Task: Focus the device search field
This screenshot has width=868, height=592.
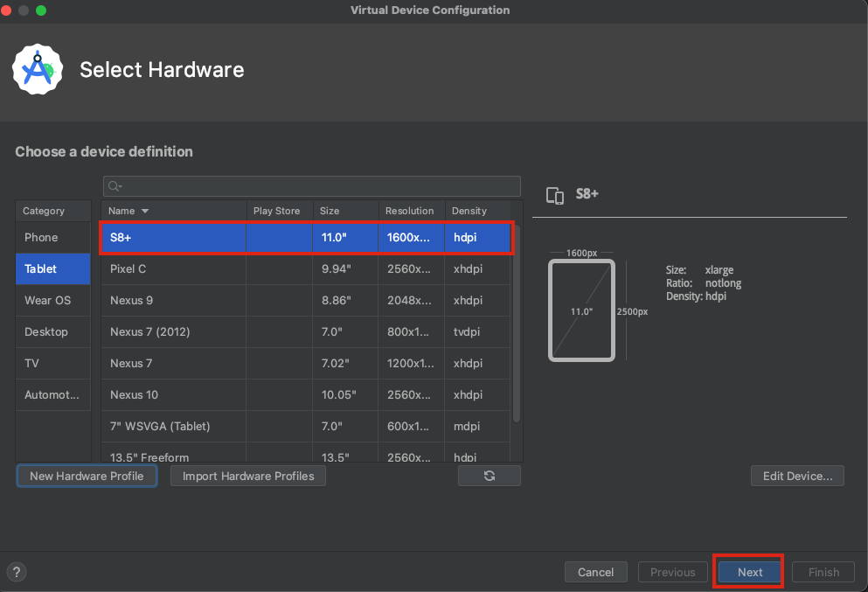Action: (312, 186)
